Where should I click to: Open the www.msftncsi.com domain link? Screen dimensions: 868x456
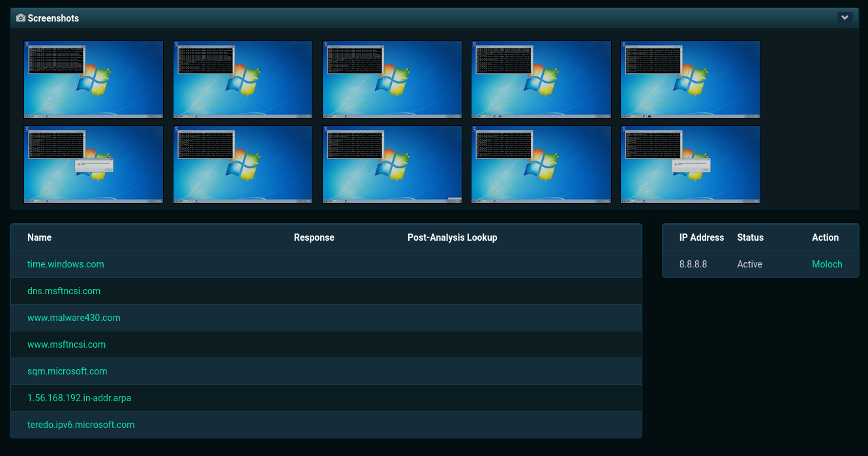pyautogui.click(x=67, y=344)
